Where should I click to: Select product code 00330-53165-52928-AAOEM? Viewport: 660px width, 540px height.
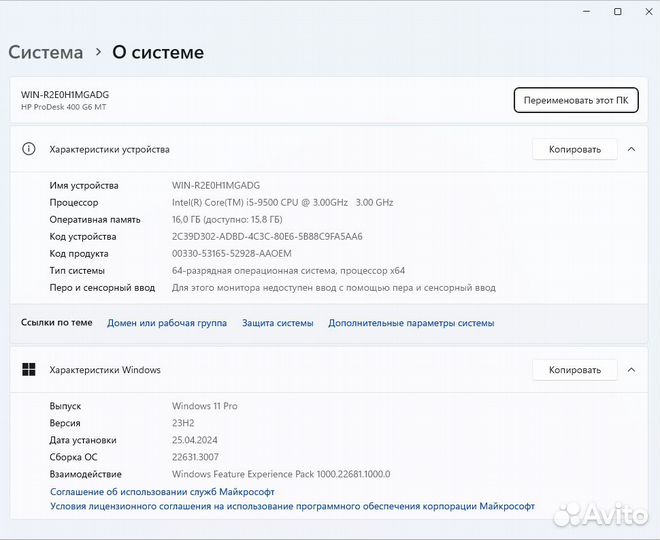232,254
